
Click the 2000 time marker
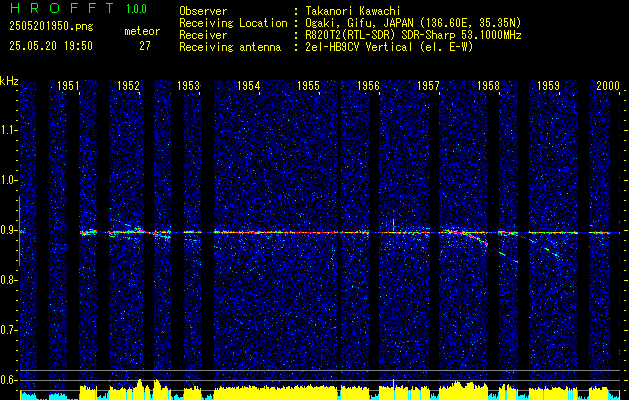click(x=608, y=86)
